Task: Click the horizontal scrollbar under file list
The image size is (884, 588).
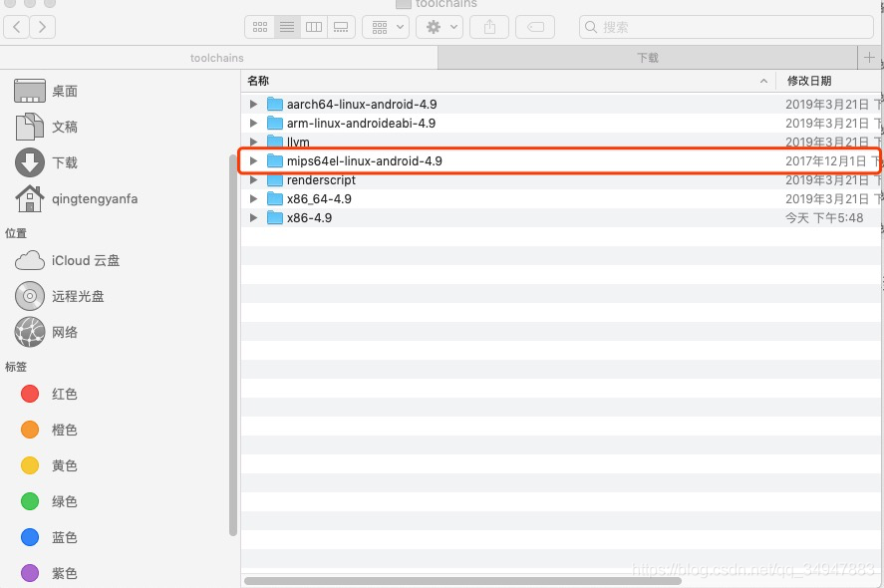Action: point(462,581)
